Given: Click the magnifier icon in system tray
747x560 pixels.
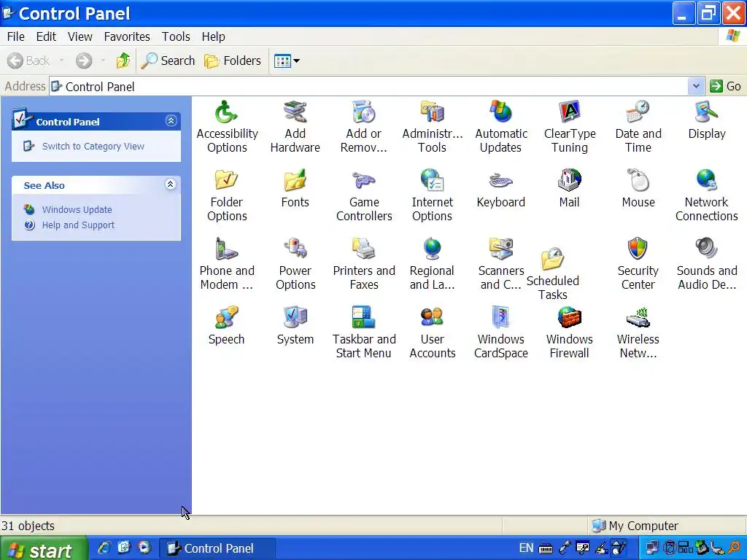Looking at the screenshot, I should (735, 548).
